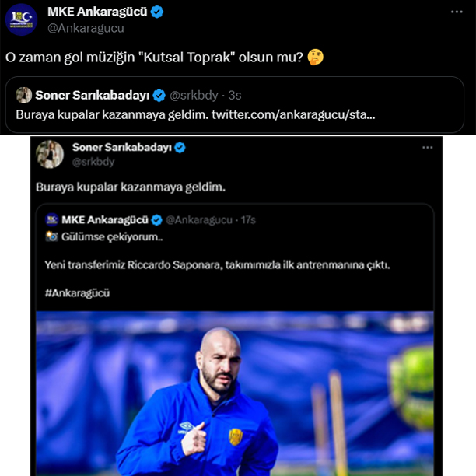Click the Soner Sarıkabadayı name above 'Buraya kupalar kazanmaya geldim.'
The height and width of the screenshot is (476, 476).
pos(122,147)
